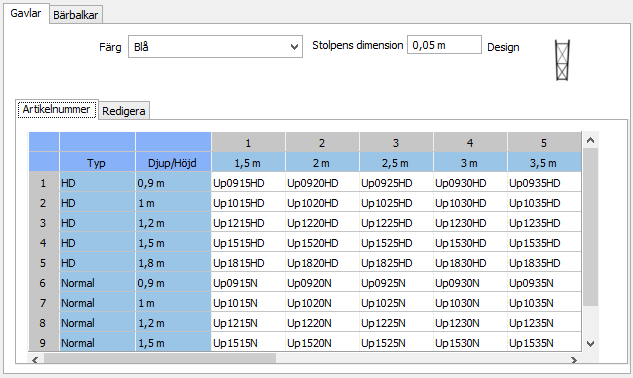This screenshot has height=378, width=633.
Task: Click the horizontal scroll right arrow
Action: point(574,360)
